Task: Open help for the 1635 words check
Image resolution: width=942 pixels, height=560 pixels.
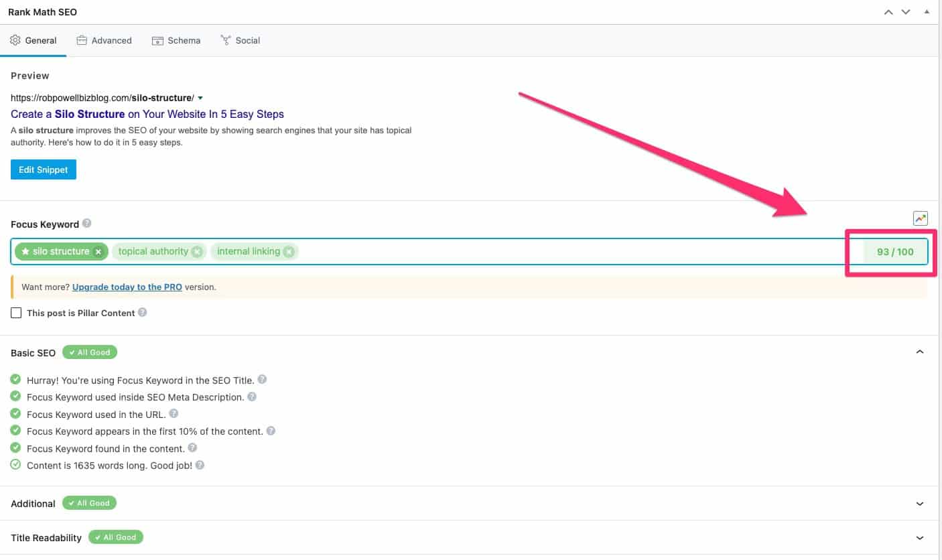Action: click(x=199, y=465)
